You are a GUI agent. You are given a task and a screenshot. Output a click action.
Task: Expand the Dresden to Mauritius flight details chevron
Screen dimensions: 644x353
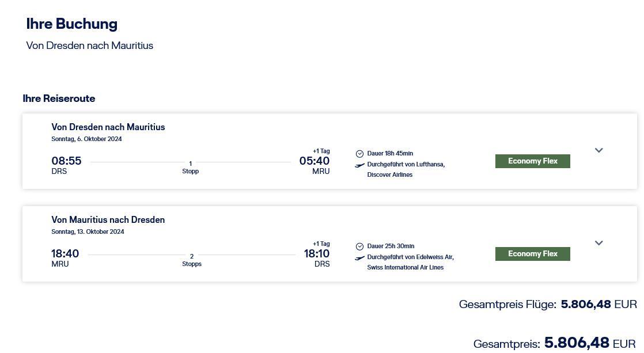coord(599,150)
